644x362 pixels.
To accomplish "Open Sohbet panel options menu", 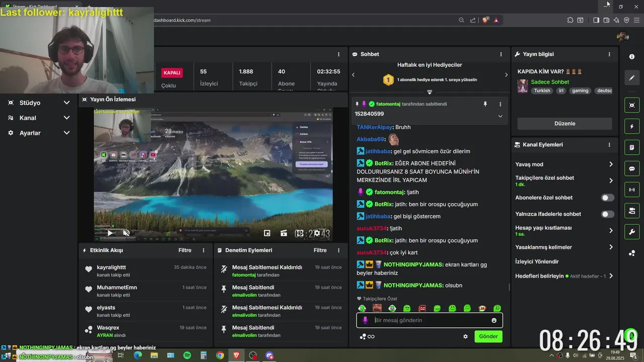I will [x=501, y=54].
